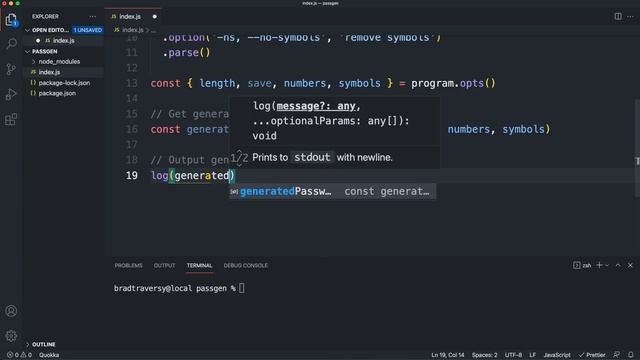Show next signature overload in parameter hint
Image resolution: width=640 pixels, height=360 pixels.
[240, 164]
